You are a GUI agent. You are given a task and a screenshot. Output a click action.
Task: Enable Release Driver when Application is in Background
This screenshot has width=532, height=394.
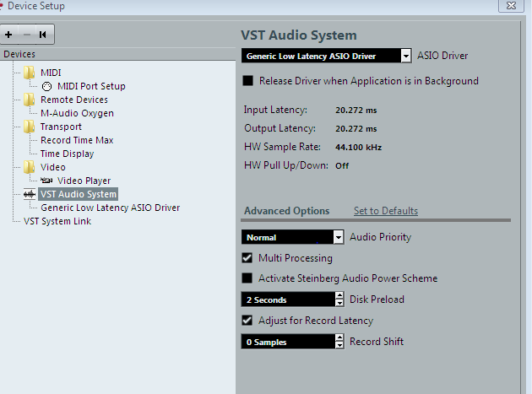tap(247, 81)
